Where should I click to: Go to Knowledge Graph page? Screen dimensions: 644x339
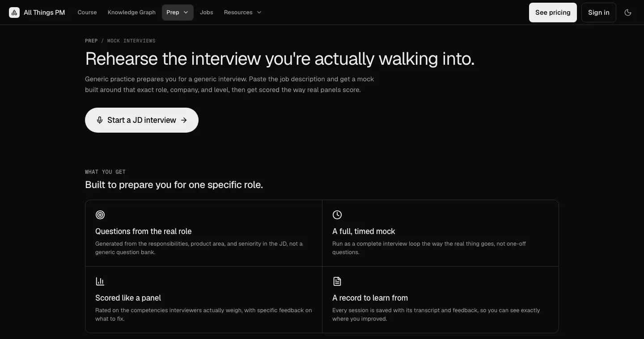click(x=131, y=13)
